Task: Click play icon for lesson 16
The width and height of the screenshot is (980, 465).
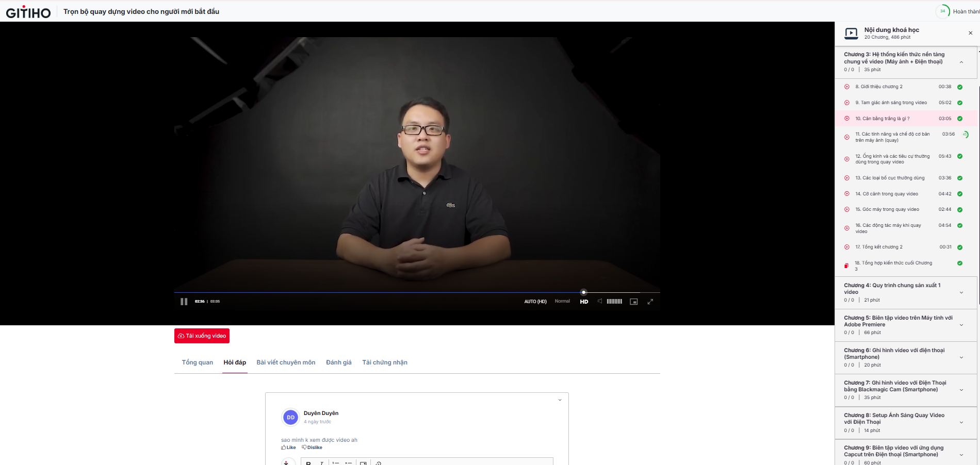Action: point(847,228)
